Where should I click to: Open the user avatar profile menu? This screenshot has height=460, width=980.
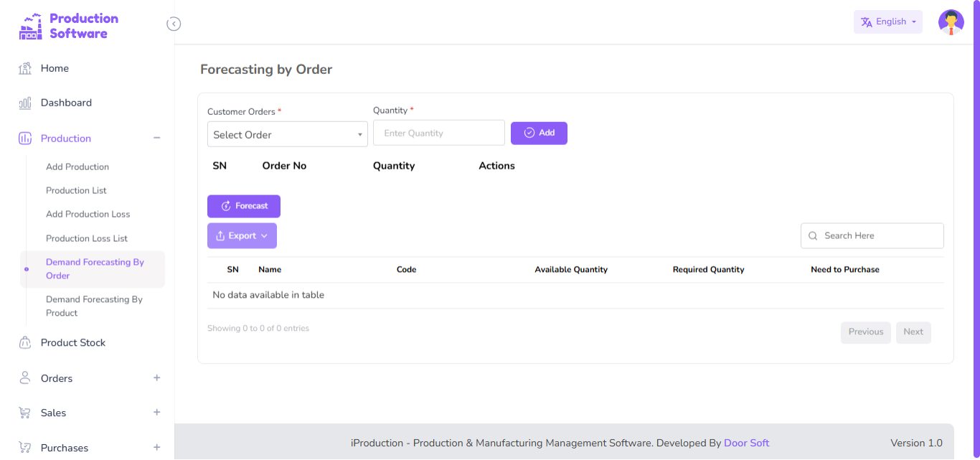(951, 22)
